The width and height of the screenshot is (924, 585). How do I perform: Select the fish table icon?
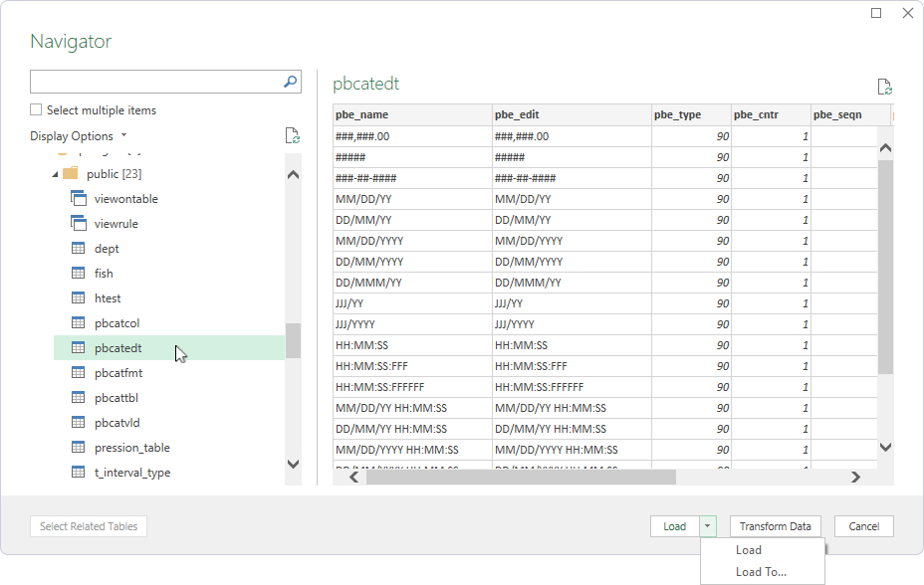point(78,273)
